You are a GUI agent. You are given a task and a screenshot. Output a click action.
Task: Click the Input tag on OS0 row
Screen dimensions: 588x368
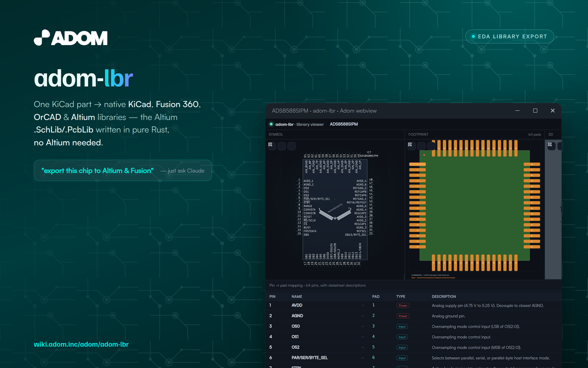(x=402, y=326)
